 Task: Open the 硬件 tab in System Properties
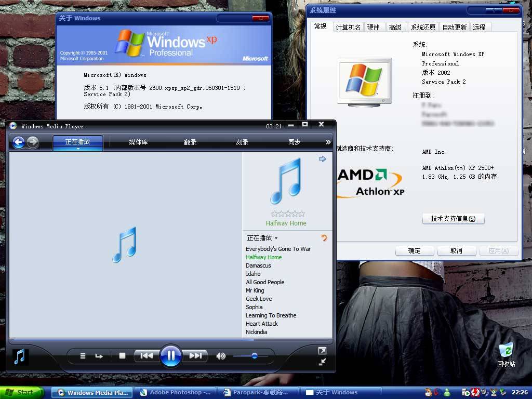point(373,27)
